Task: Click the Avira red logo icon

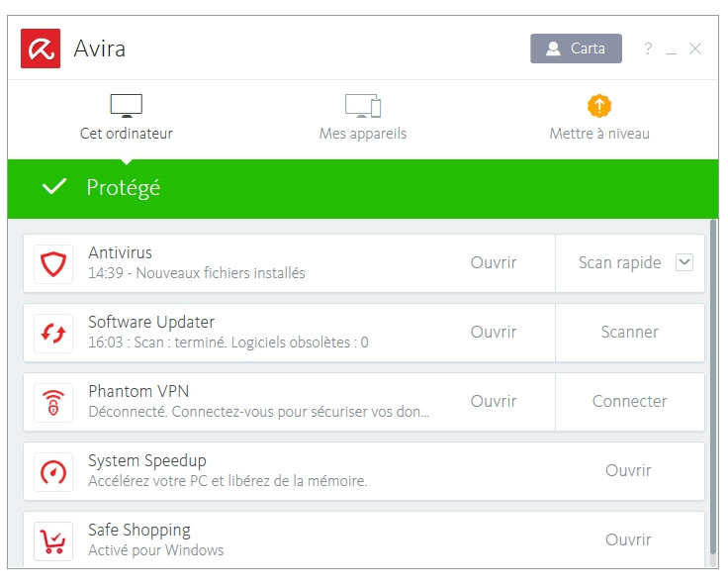Action: (x=41, y=49)
